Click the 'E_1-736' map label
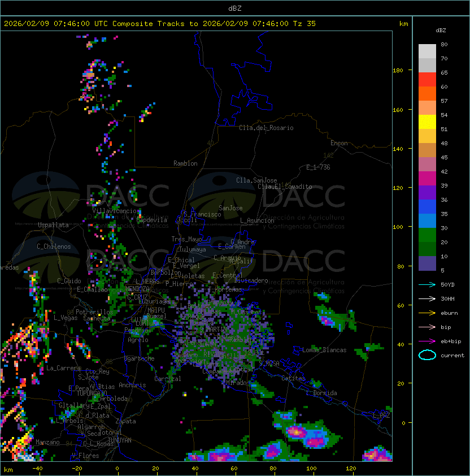This screenshot has height=476, width=470. point(318,167)
